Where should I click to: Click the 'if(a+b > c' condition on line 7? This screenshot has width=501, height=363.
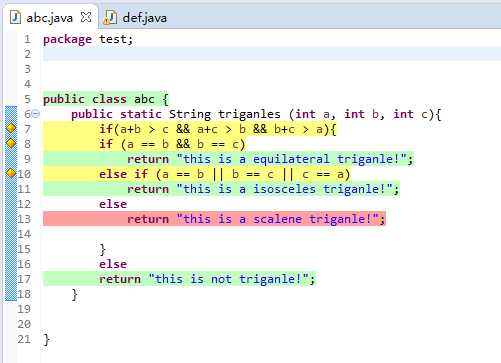coord(134,129)
